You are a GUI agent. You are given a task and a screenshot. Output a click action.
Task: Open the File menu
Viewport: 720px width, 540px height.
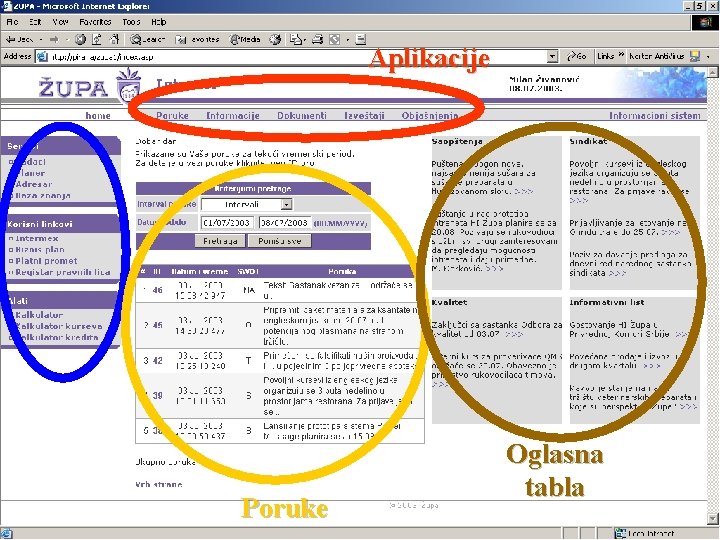pos(12,22)
